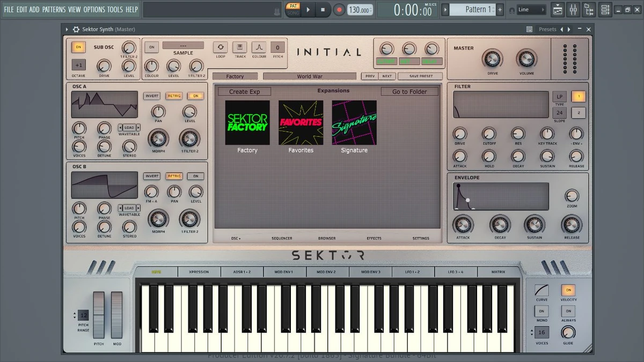Click OSC A wavetable LOAD button
The image size is (644, 362).
coord(129,128)
